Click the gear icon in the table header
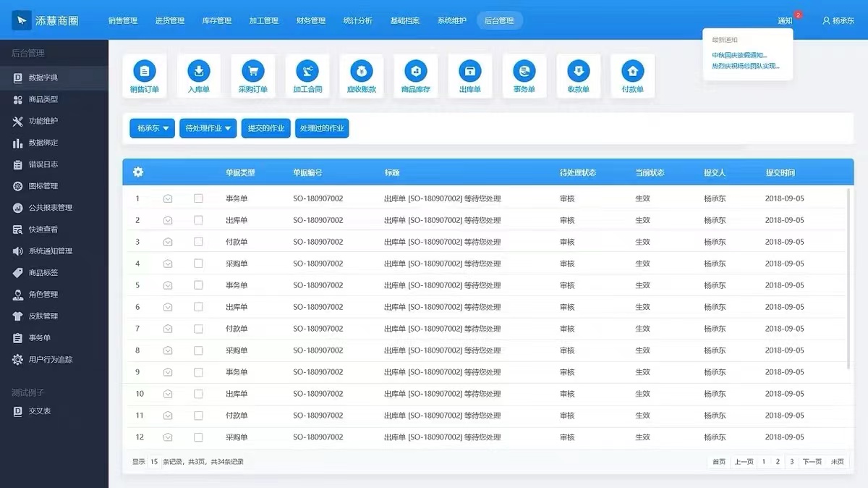 pyautogui.click(x=137, y=172)
